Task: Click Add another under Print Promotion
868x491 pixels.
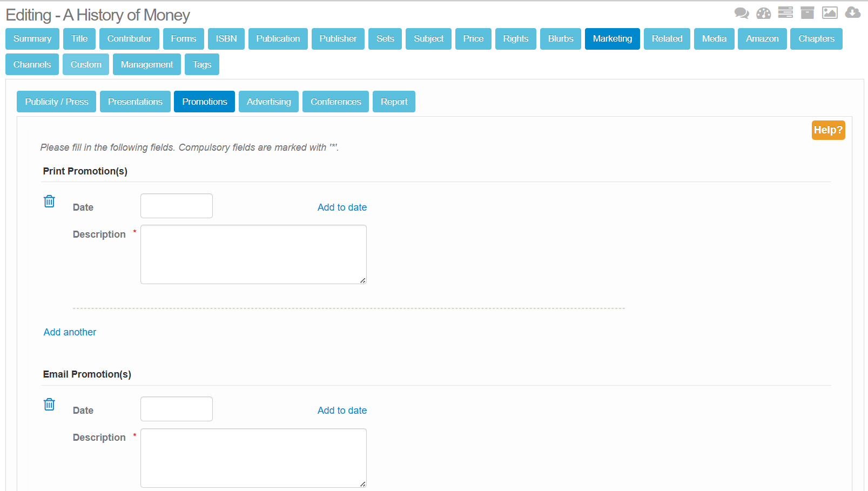Action: (x=70, y=332)
